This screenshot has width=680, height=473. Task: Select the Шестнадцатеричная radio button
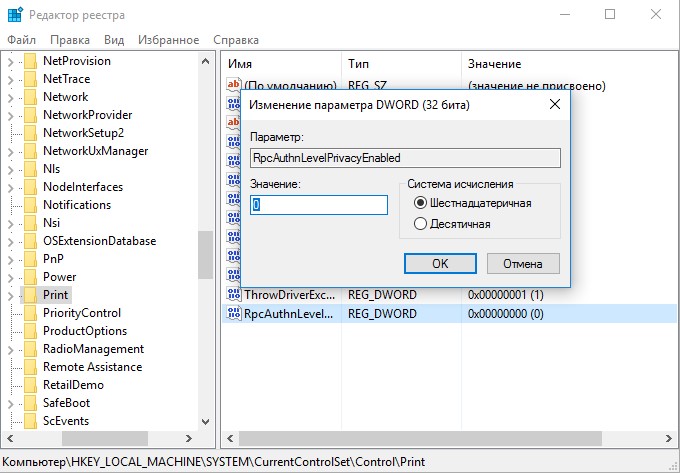(x=420, y=203)
